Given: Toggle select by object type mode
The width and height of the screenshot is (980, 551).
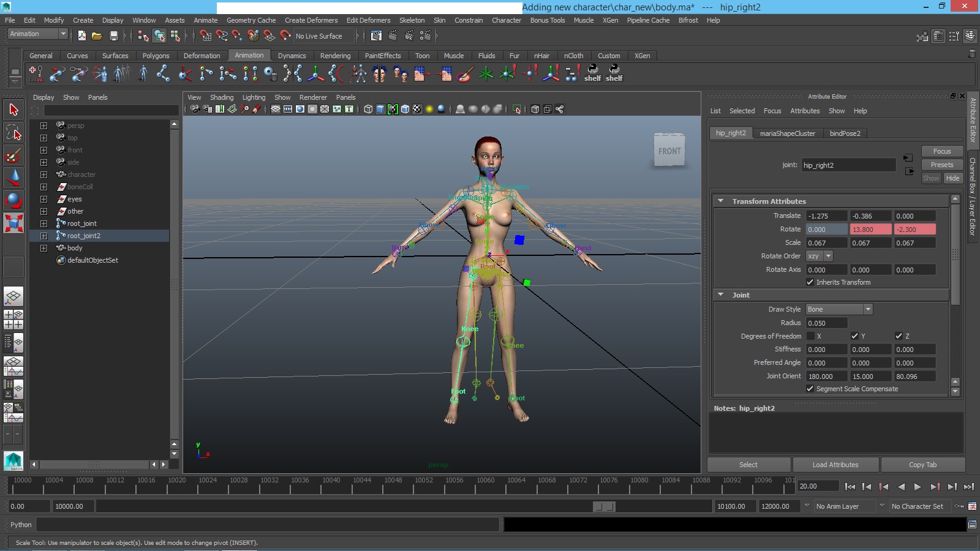Looking at the screenshot, I should 159,36.
